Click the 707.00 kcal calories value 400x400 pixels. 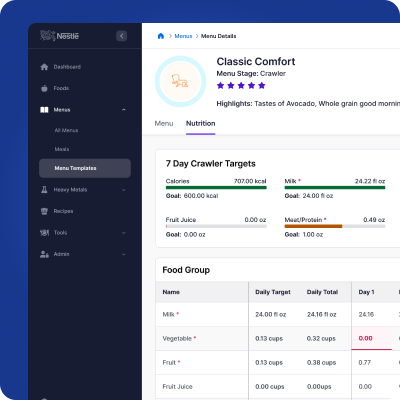(250, 181)
